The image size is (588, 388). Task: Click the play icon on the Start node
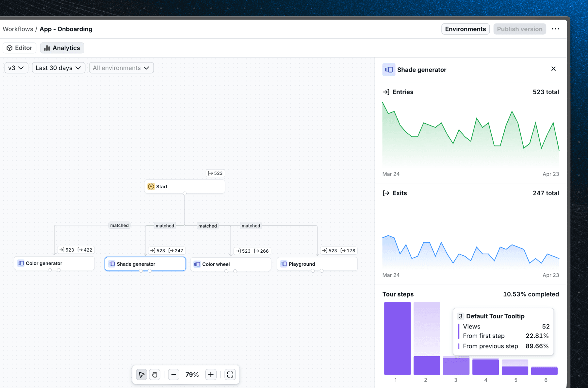tap(151, 186)
